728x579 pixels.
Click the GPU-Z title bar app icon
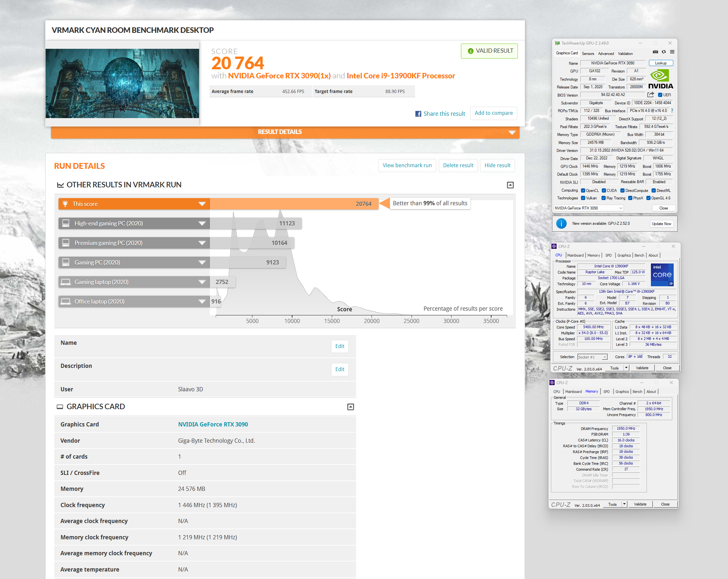pos(557,43)
